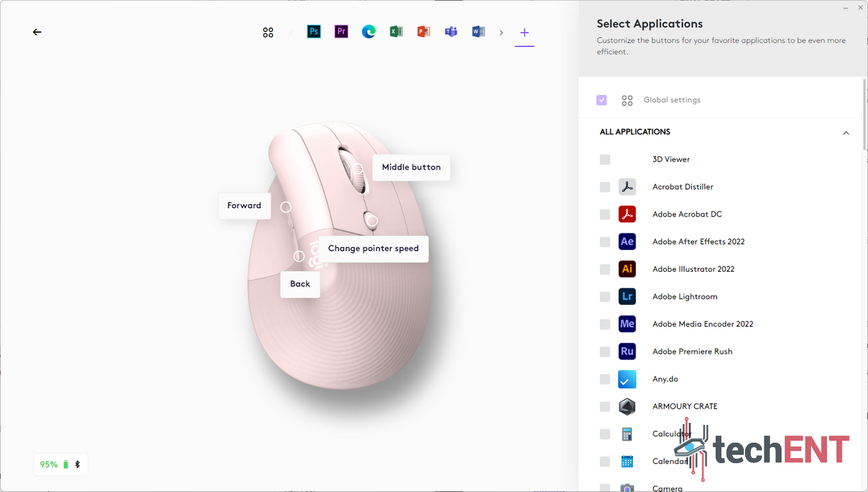This screenshot has width=868, height=492.
Task: Open the add application plus tab
Action: click(x=524, y=33)
